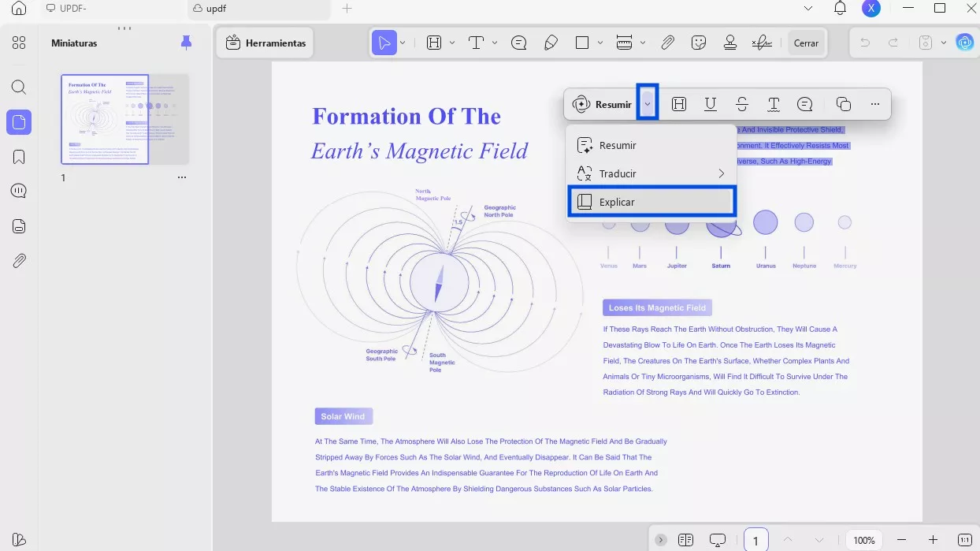The image size is (980, 551).
Task: Switch to the updf cloud tab
Action: point(258,9)
